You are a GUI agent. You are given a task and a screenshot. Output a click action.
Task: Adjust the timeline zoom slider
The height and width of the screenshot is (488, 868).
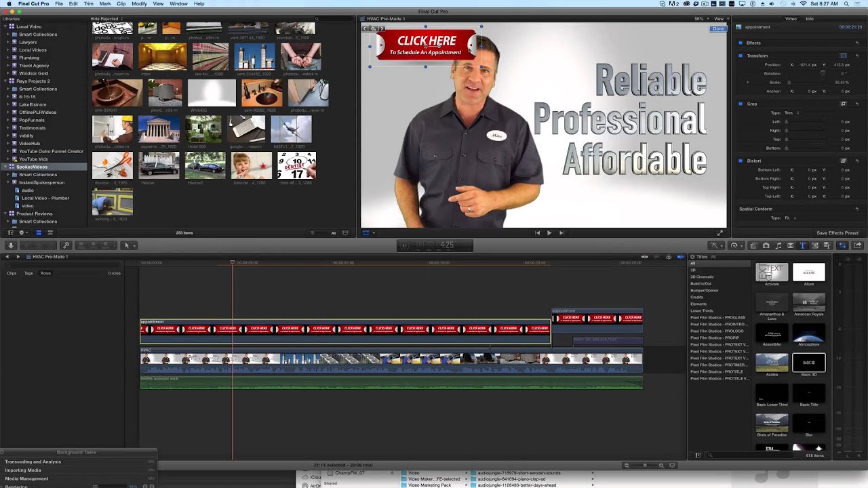(644, 466)
